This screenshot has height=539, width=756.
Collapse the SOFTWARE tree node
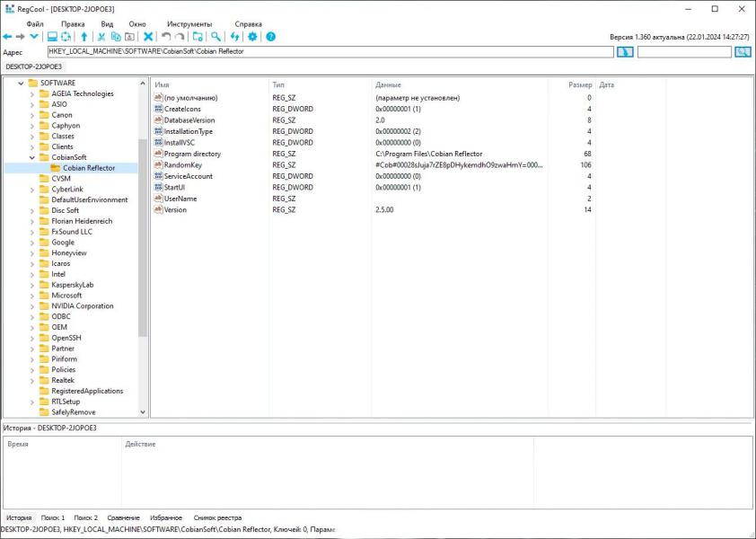[21, 83]
